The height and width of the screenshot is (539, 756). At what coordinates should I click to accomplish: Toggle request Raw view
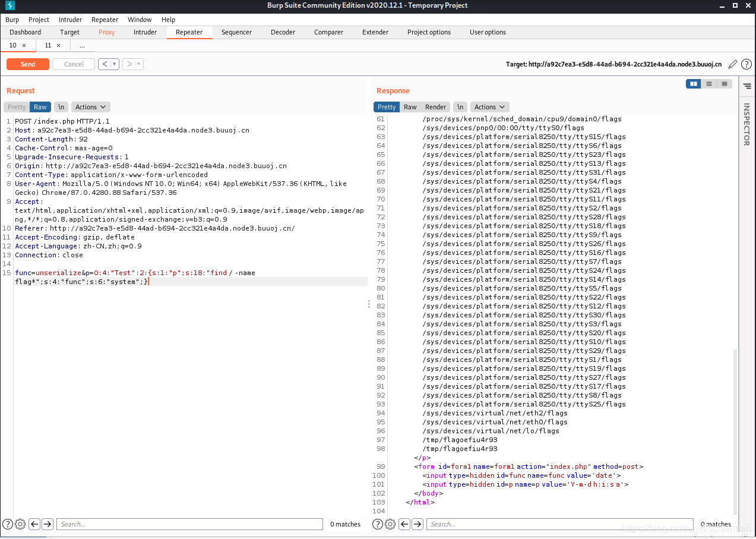click(40, 107)
